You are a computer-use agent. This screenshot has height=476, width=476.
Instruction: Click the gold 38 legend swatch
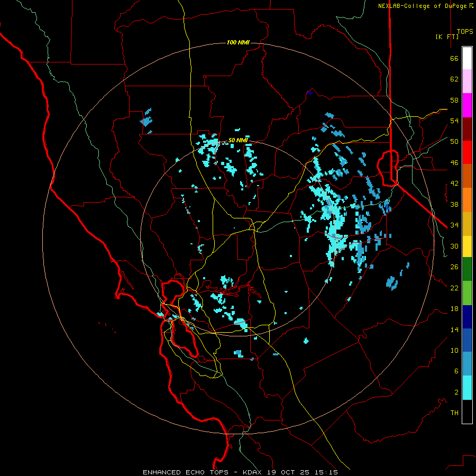467,224
